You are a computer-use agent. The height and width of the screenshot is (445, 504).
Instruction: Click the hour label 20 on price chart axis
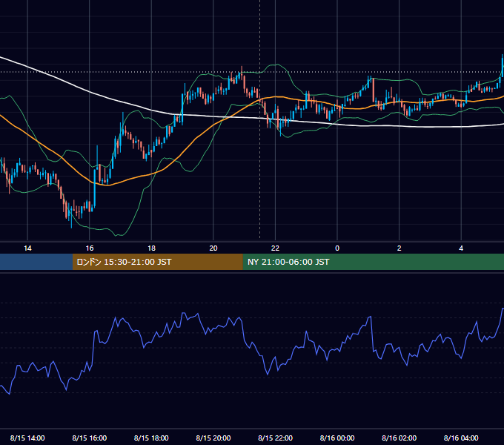tap(213, 248)
